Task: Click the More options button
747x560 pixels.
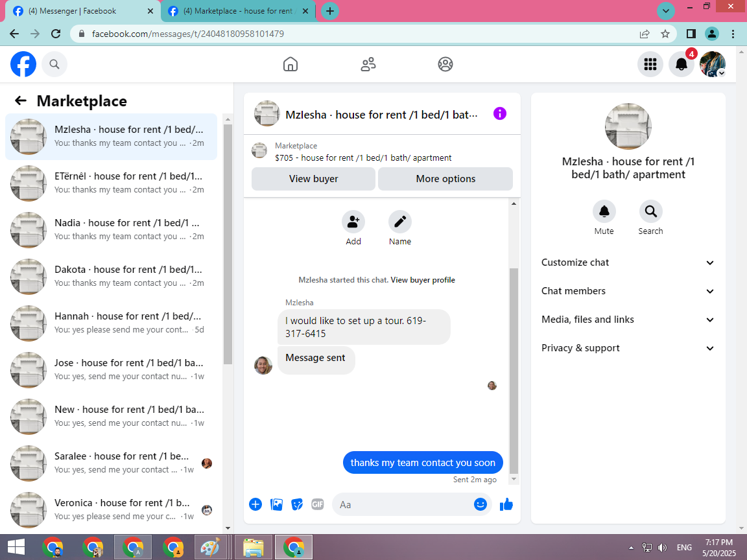Action: (445, 179)
